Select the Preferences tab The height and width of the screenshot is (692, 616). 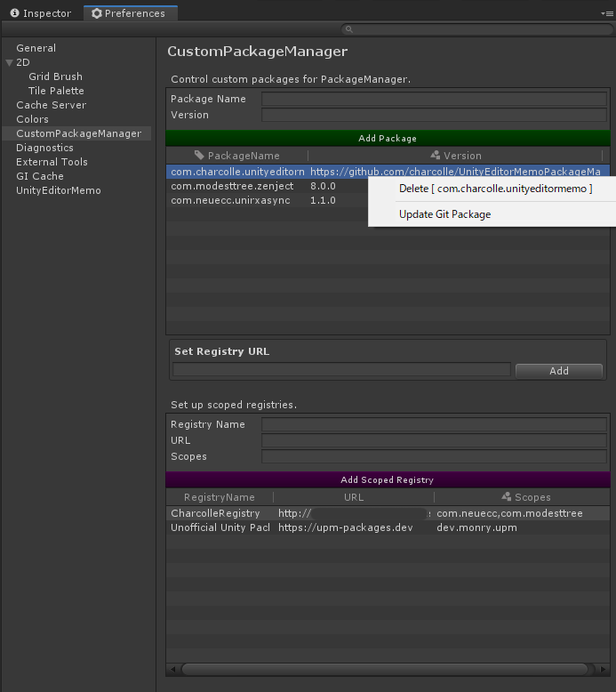pos(130,13)
